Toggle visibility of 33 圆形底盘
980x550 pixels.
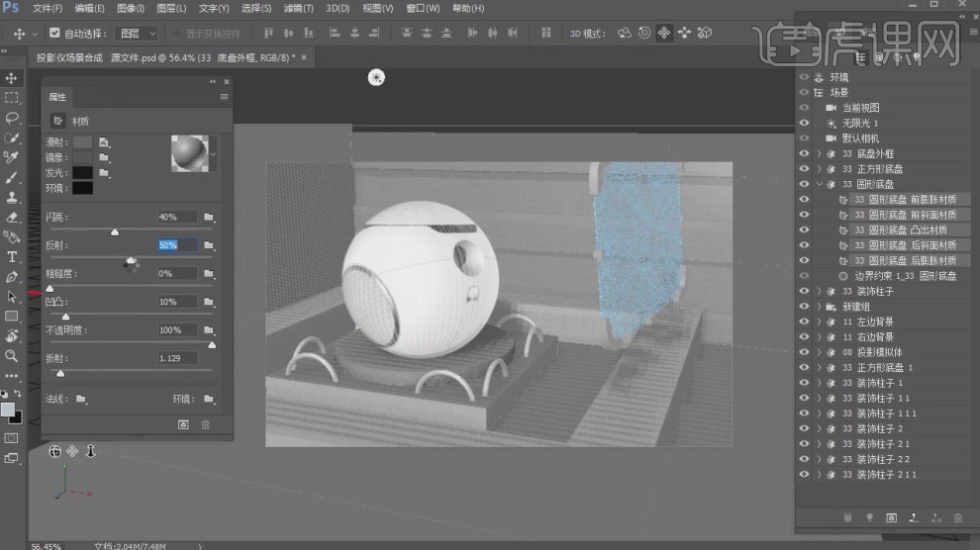point(805,184)
